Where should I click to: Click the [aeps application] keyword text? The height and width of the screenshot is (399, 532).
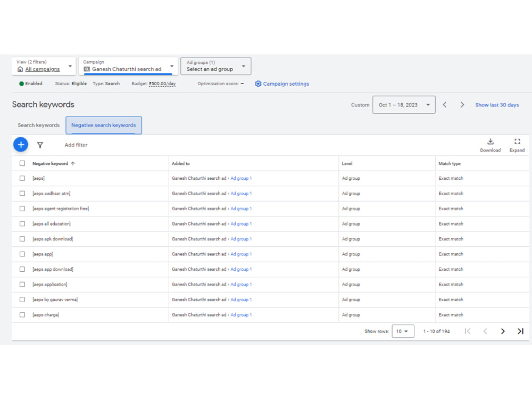[x=50, y=284]
